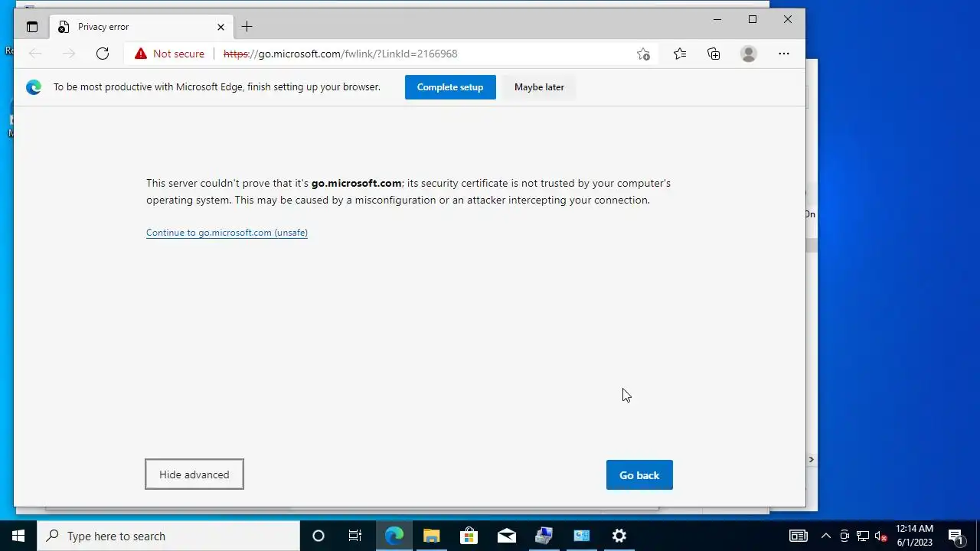Open the notification center icon
Image resolution: width=980 pixels, height=551 pixels.
pos(955,536)
